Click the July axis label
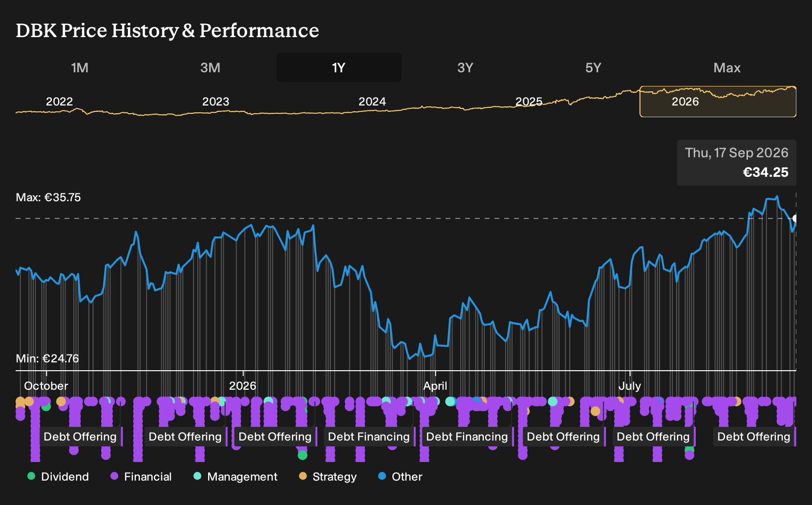 pyautogui.click(x=629, y=386)
